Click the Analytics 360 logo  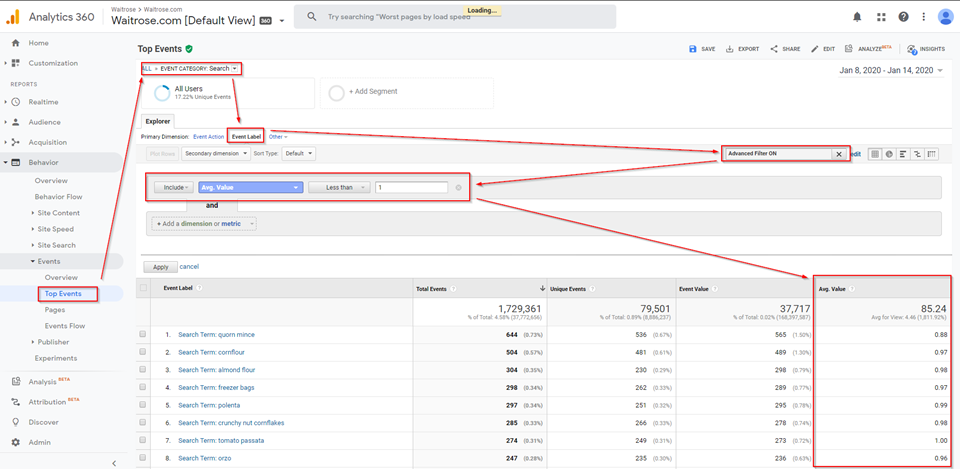[50, 17]
